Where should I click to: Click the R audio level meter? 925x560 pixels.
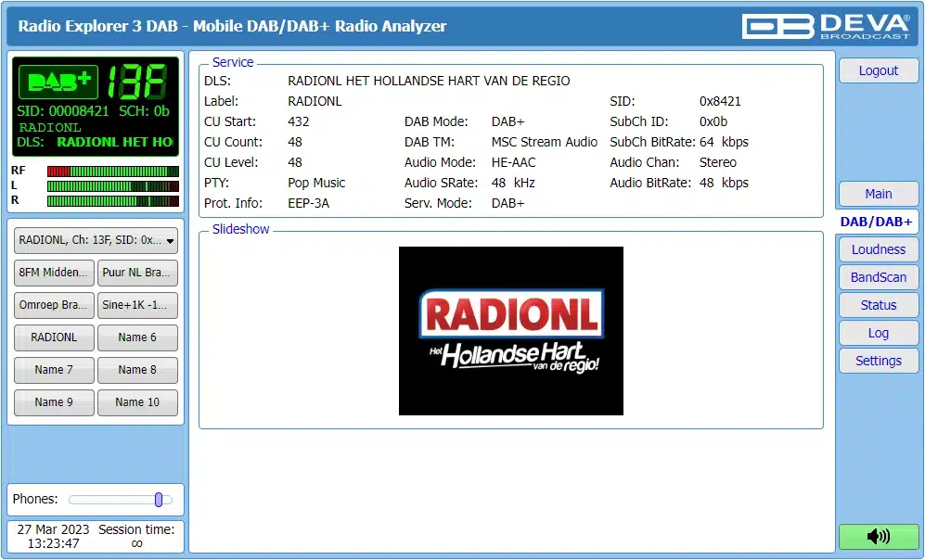[x=112, y=201]
